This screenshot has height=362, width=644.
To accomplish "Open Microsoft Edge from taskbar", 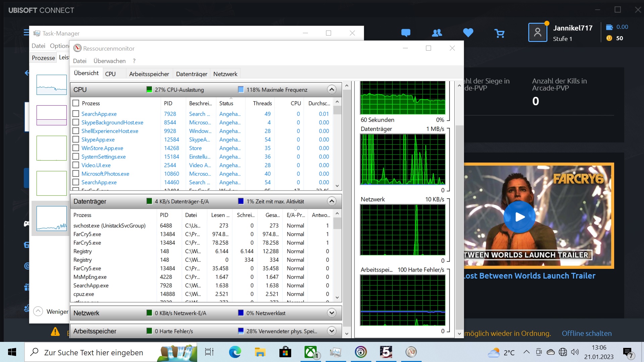I will click(235, 352).
